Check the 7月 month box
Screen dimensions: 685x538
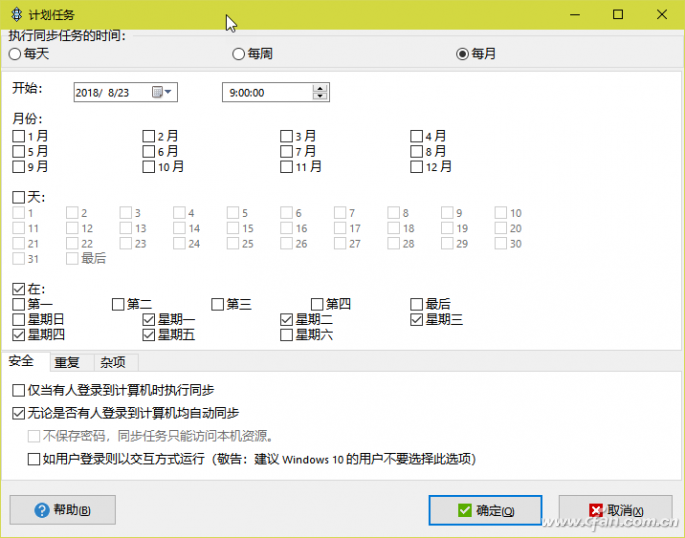[x=286, y=152]
